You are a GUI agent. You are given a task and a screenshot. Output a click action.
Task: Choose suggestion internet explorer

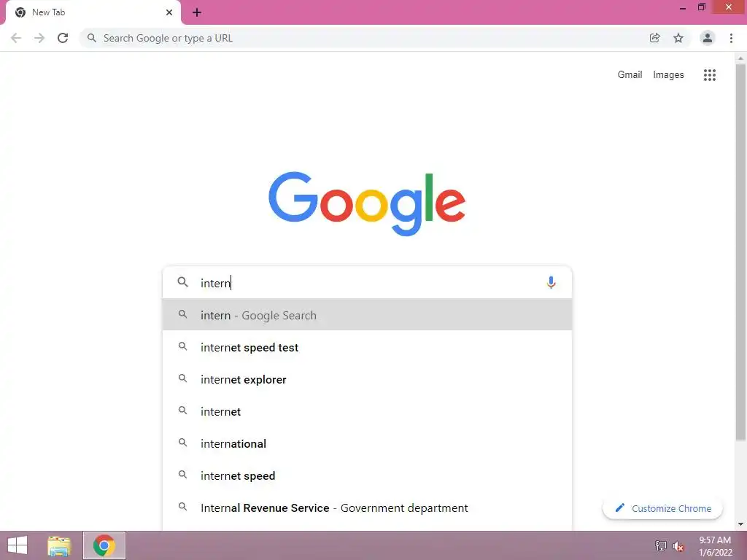[367, 379]
